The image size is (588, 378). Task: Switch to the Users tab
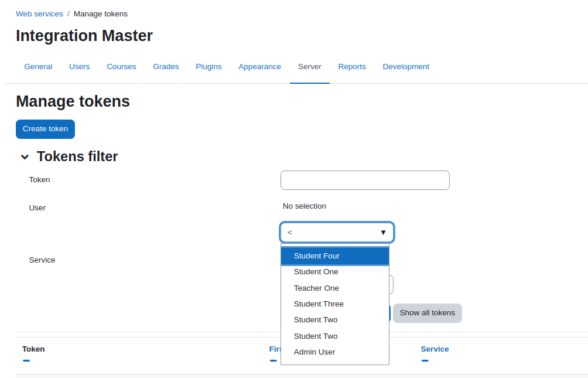80,67
